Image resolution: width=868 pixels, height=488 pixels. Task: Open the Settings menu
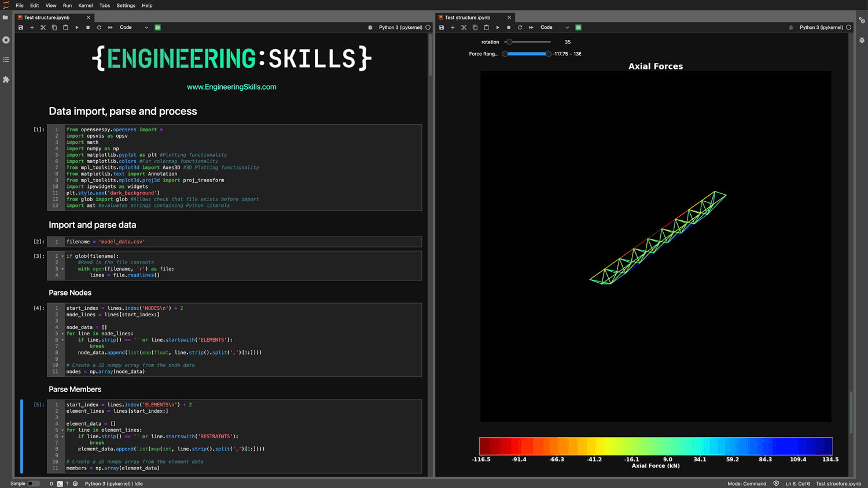pos(126,5)
